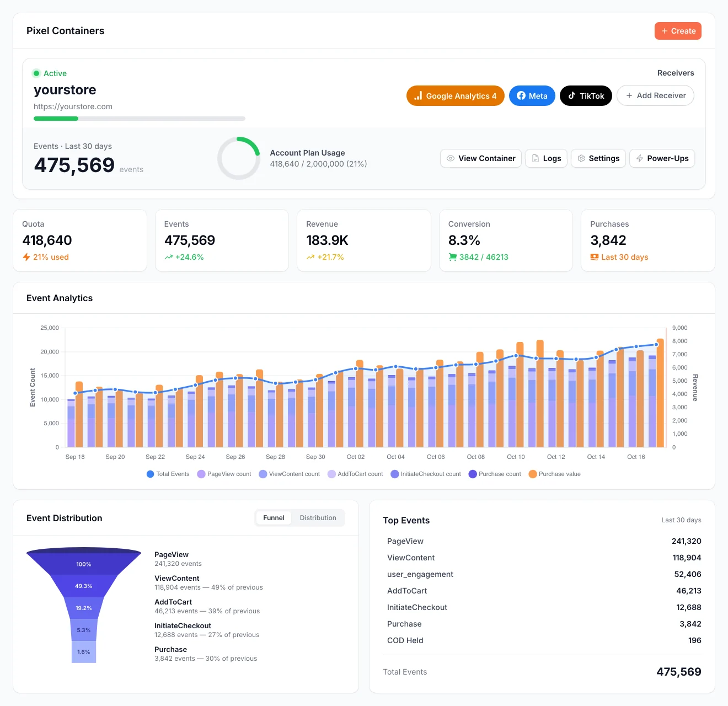Click the Add Receiver button
This screenshot has width=728, height=706.
pyautogui.click(x=655, y=95)
